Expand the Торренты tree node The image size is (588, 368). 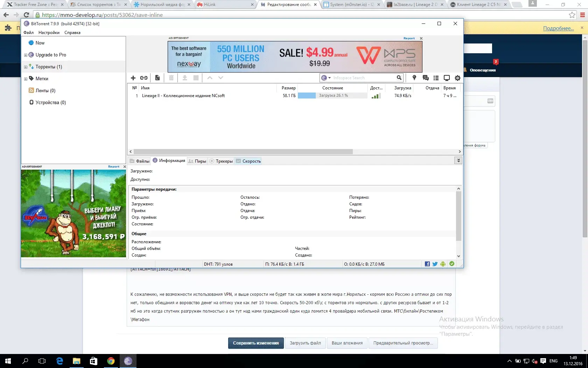(26, 67)
